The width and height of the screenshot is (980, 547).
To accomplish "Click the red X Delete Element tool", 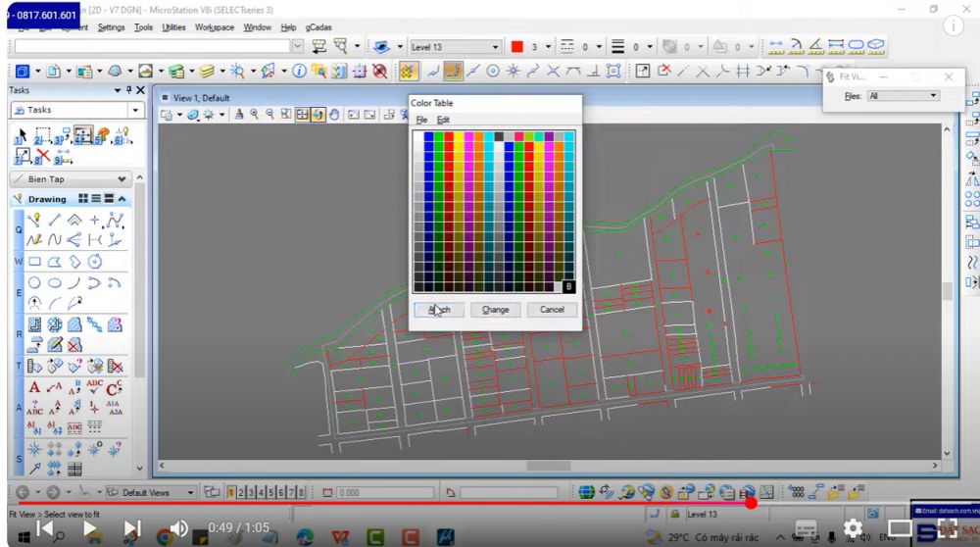I will [43, 156].
